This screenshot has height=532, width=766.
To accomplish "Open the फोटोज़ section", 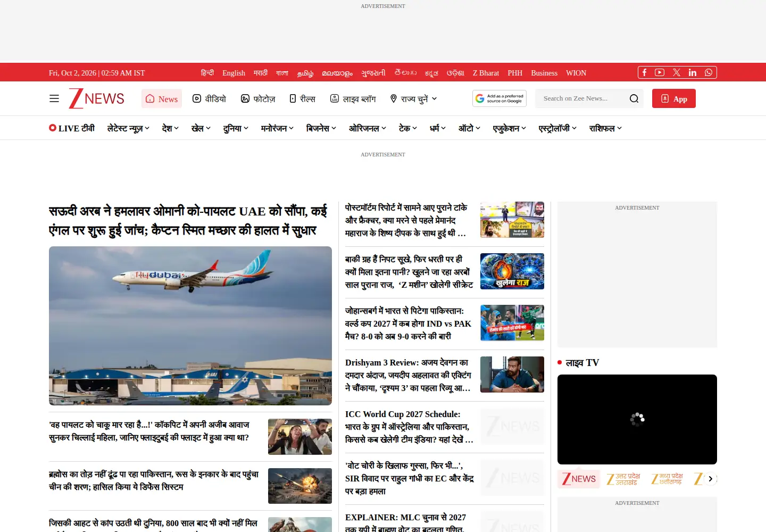I will [258, 98].
